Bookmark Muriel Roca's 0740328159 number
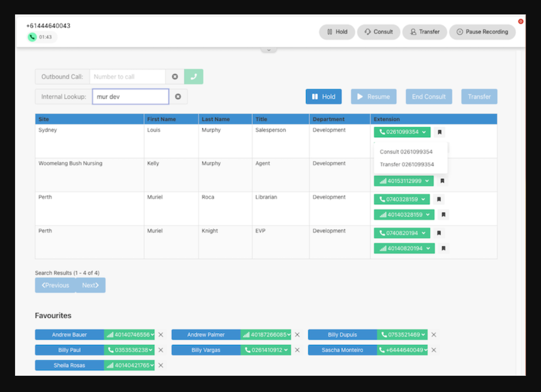Viewport: 541px width, 392px height. [x=439, y=199]
